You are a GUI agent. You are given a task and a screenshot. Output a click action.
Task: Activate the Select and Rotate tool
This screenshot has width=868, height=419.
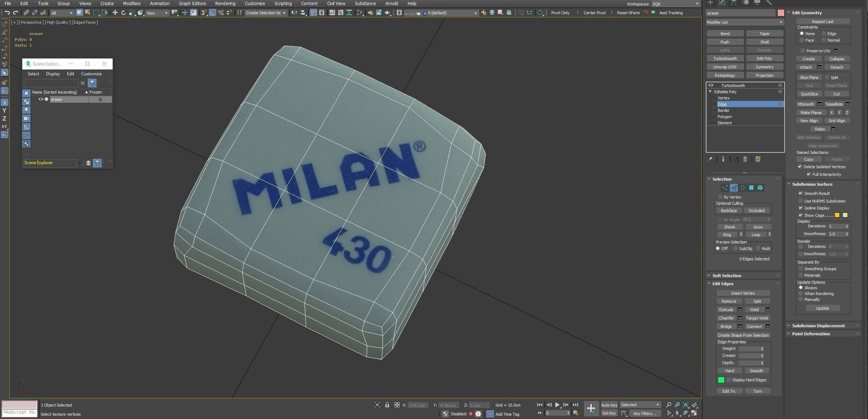coord(123,12)
